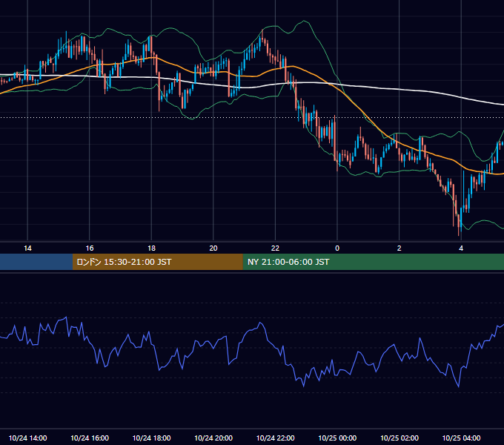Click the "10/25 04:00" time label
Viewport: 504px width, 445px height.
pyautogui.click(x=461, y=438)
